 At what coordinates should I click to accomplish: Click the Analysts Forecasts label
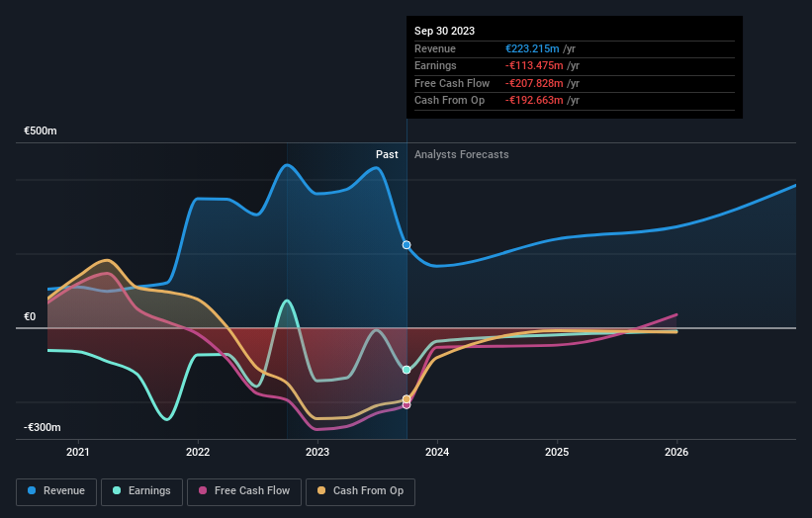coord(462,154)
